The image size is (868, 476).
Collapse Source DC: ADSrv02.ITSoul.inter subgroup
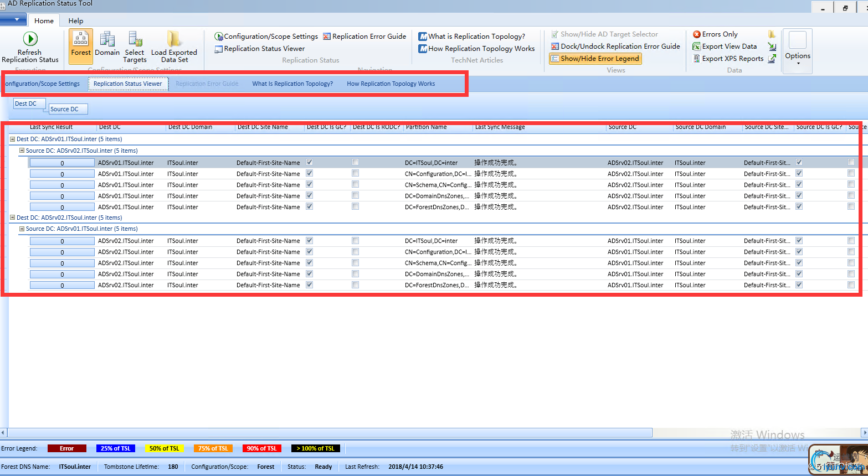tap(22, 151)
